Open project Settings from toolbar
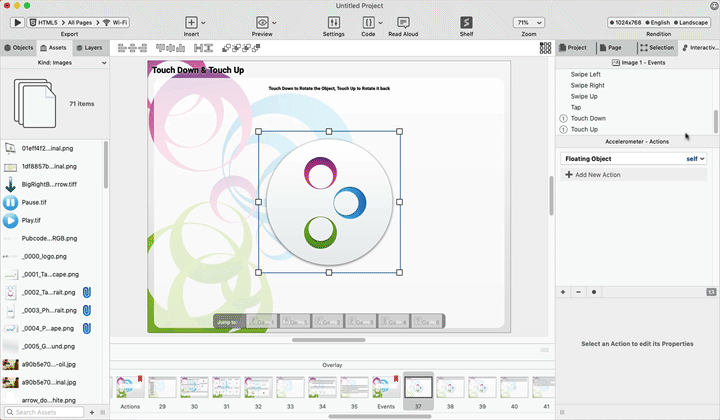The height and width of the screenshot is (420, 720). (333, 22)
